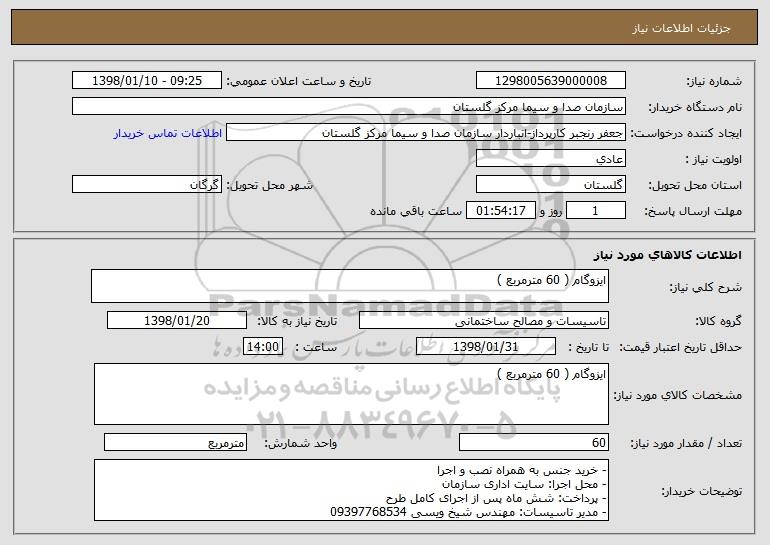The image size is (770, 545).
Task: Click the need date field 1398/01/20
Action: point(177,321)
